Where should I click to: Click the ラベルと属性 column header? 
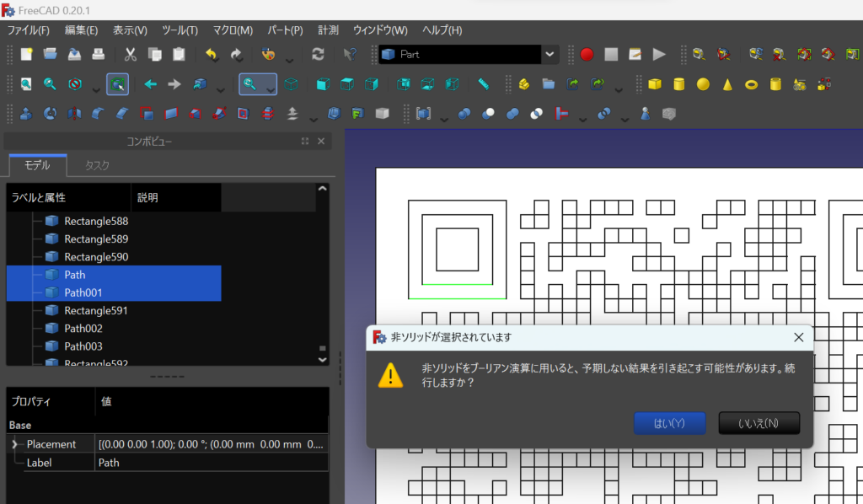[x=69, y=197]
